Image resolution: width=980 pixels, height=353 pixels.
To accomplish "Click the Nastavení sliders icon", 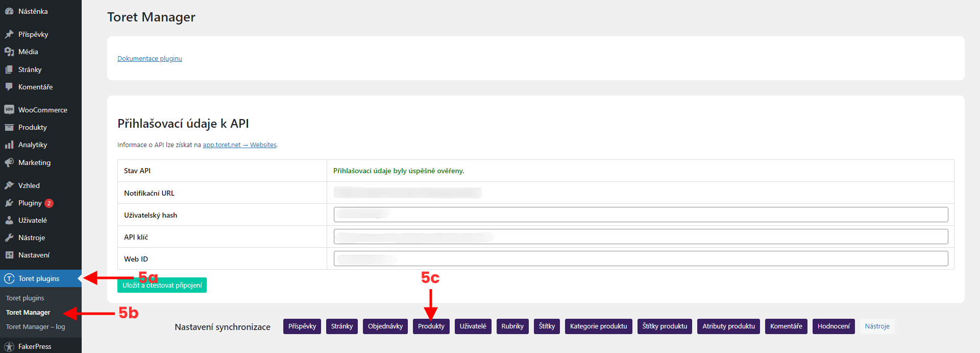I will (9, 255).
